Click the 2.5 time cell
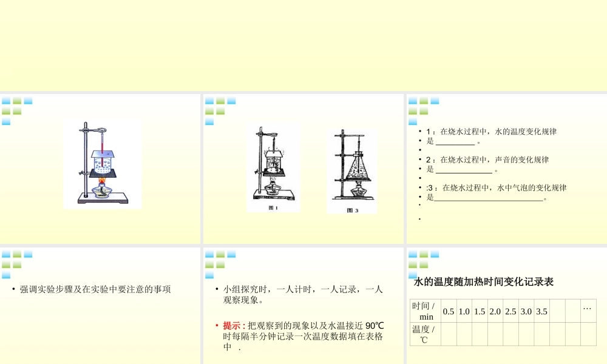Screen dimensions: 607x364 pos(510,311)
